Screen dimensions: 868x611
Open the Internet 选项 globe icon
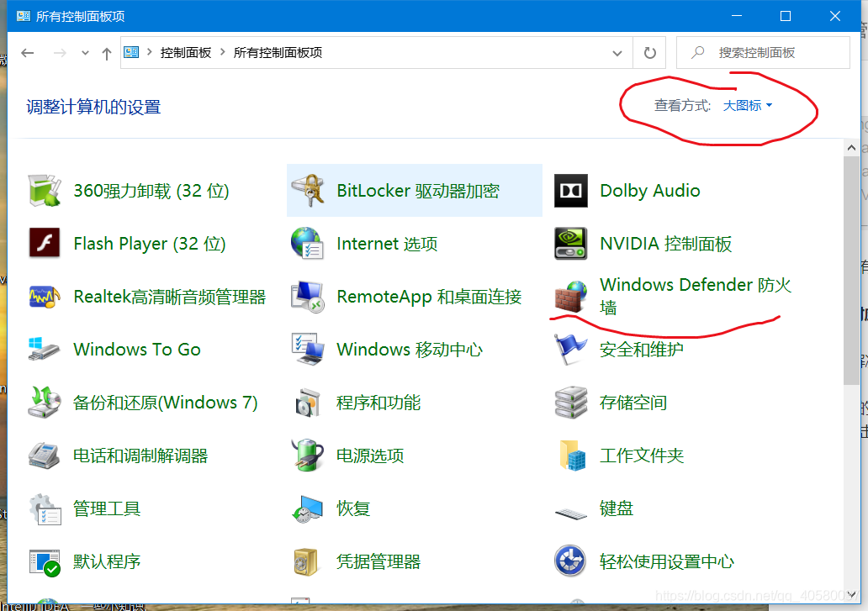308,243
